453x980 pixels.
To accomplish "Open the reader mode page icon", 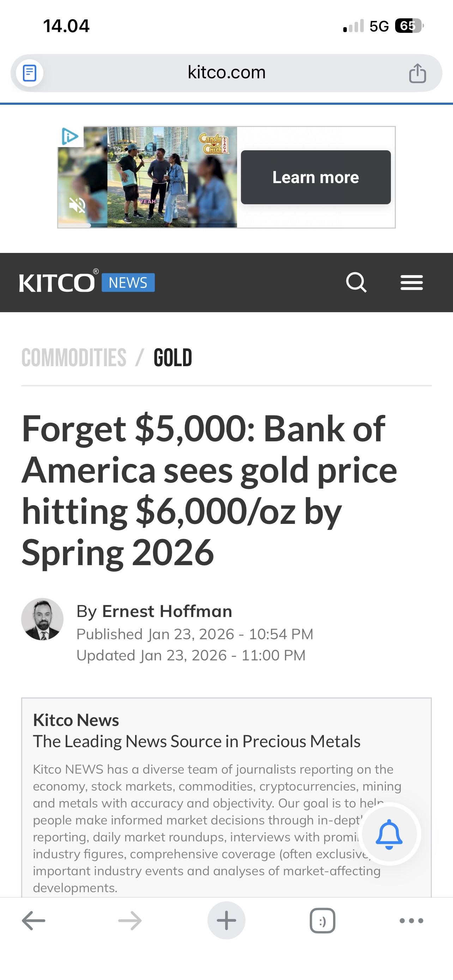I will point(30,73).
